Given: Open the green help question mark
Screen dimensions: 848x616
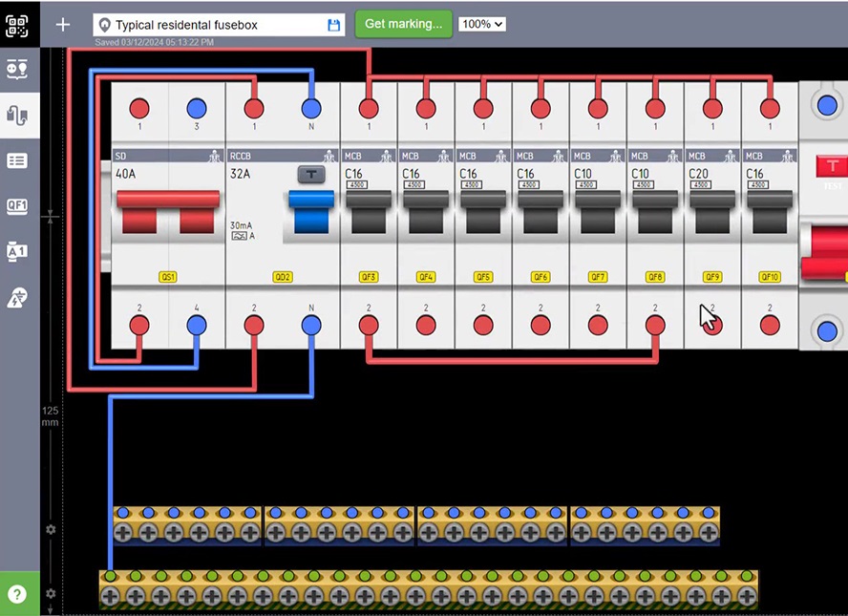Looking at the screenshot, I should (17, 594).
